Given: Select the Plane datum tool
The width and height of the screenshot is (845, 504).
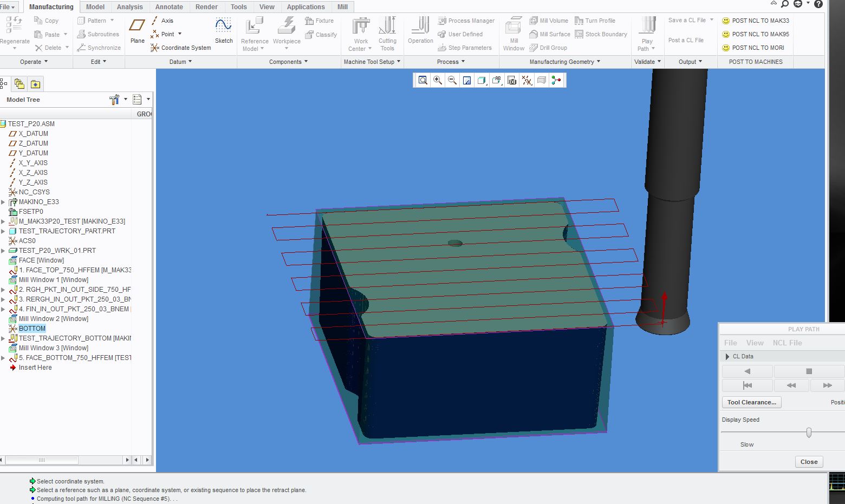Looking at the screenshot, I should tap(136, 30).
